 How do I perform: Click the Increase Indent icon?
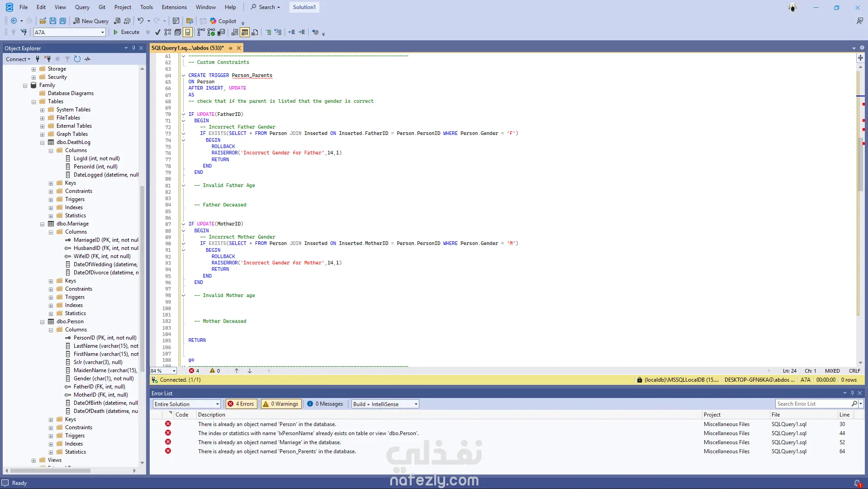point(302,32)
